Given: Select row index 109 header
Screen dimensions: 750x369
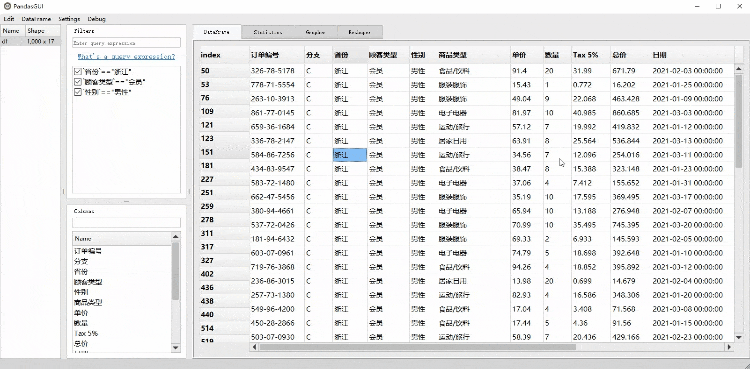Looking at the screenshot, I should pyautogui.click(x=224, y=112).
